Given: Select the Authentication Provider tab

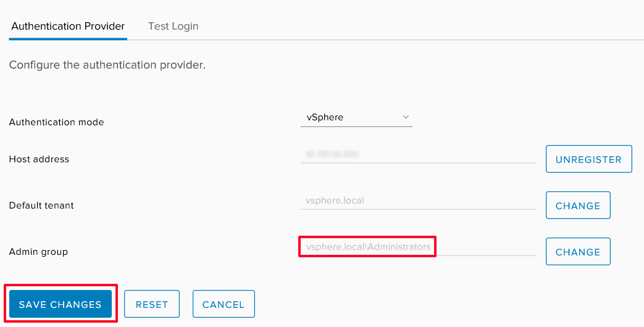Looking at the screenshot, I should point(68,27).
